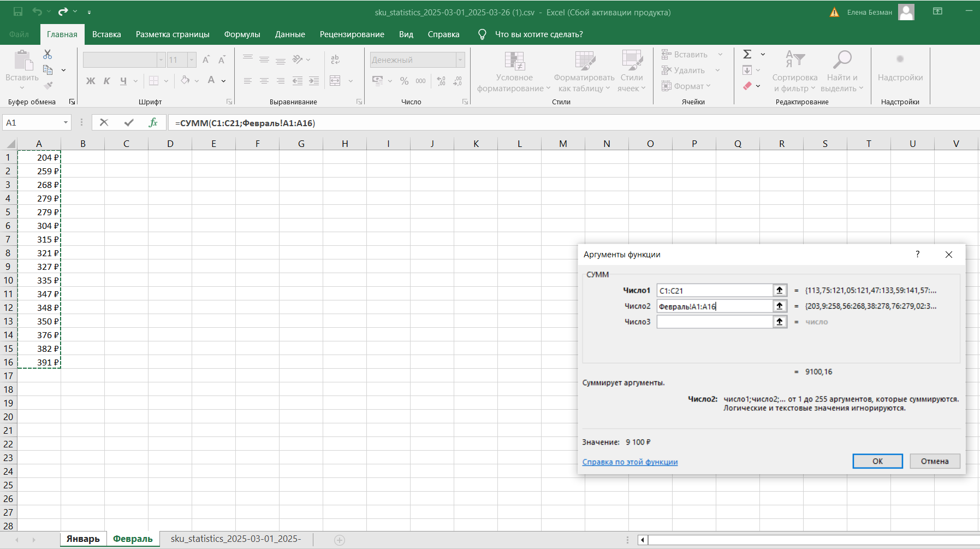
Task: Open the Данные ribbon tab
Action: pyautogui.click(x=290, y=34)
